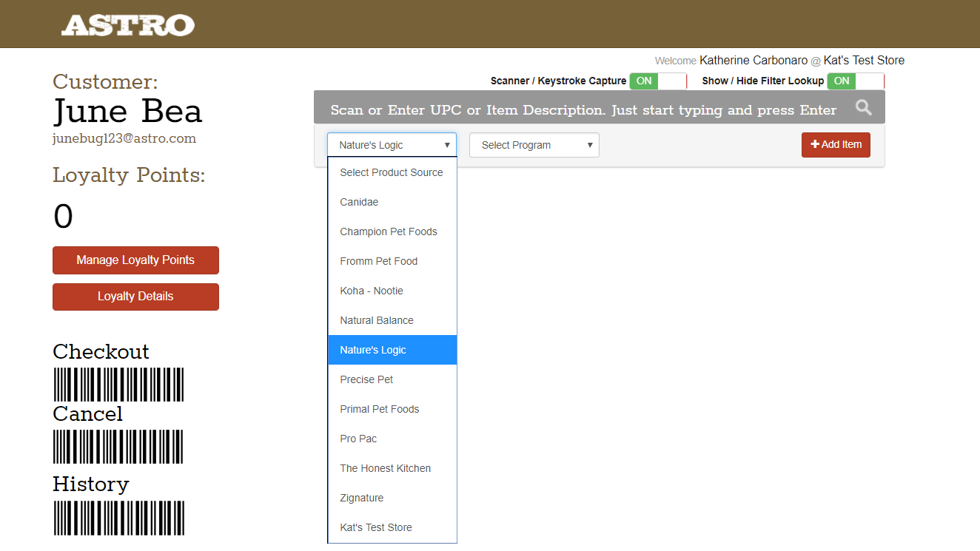
Task: Click the Add Item button
Action: pyautogui.click(x=836, y=144)
